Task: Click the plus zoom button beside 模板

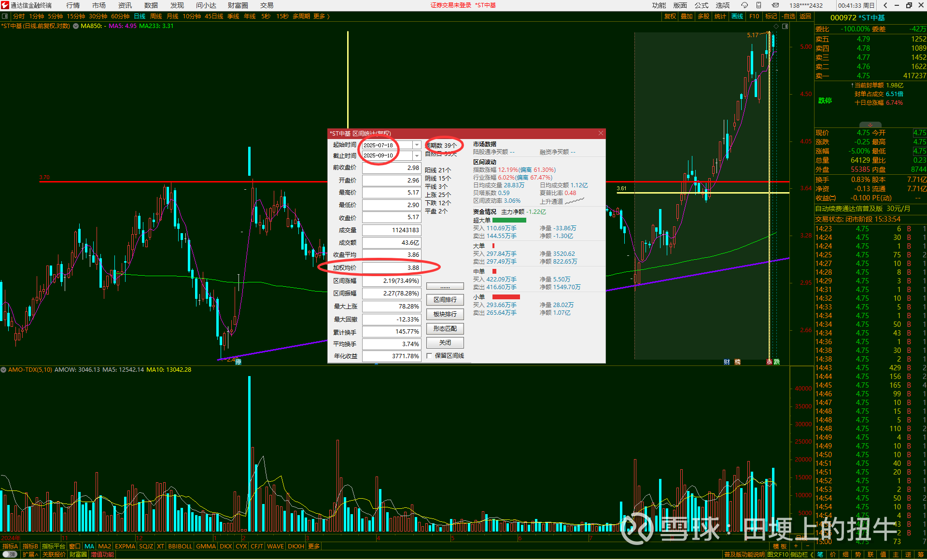Action: [x=796, y=546]
